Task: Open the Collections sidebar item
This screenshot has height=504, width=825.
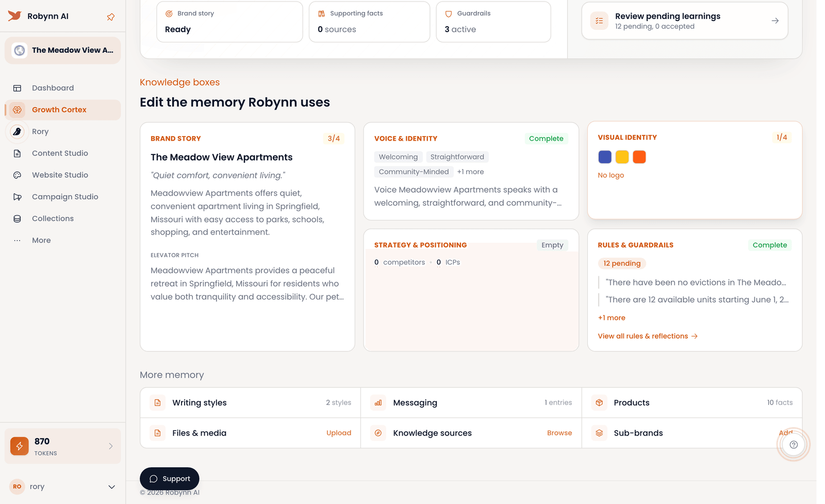Action: (63, 219)
